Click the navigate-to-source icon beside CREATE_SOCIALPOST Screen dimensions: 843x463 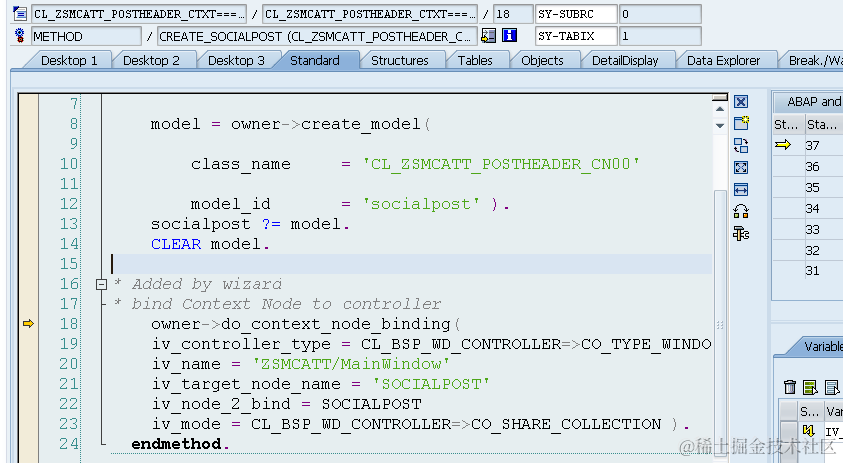tap(488, 36)
